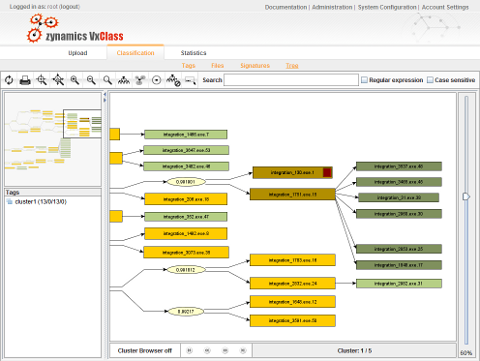Click the print graph icon
Screen dimensions: 480x361
point(25,80)
